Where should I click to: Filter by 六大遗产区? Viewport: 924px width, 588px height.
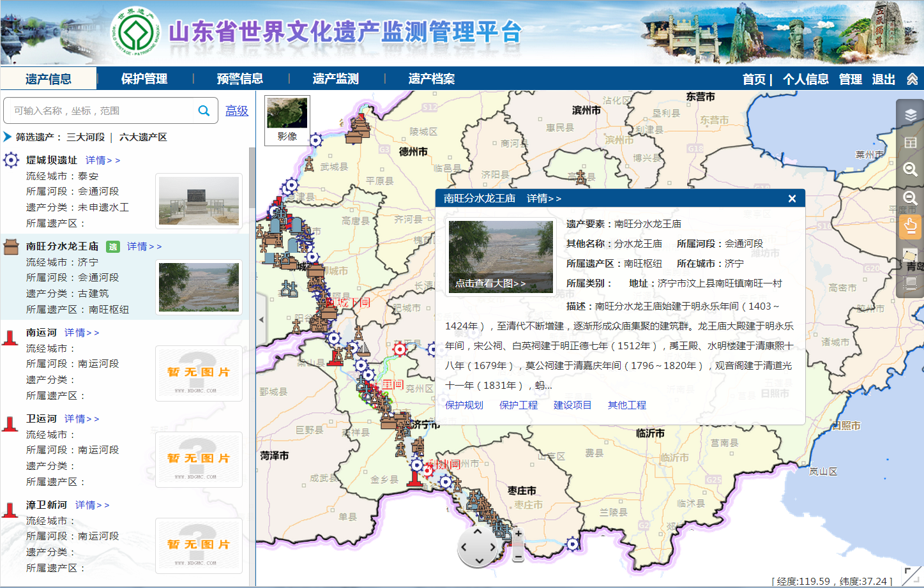pyautogui.click(x=143, y=137)
